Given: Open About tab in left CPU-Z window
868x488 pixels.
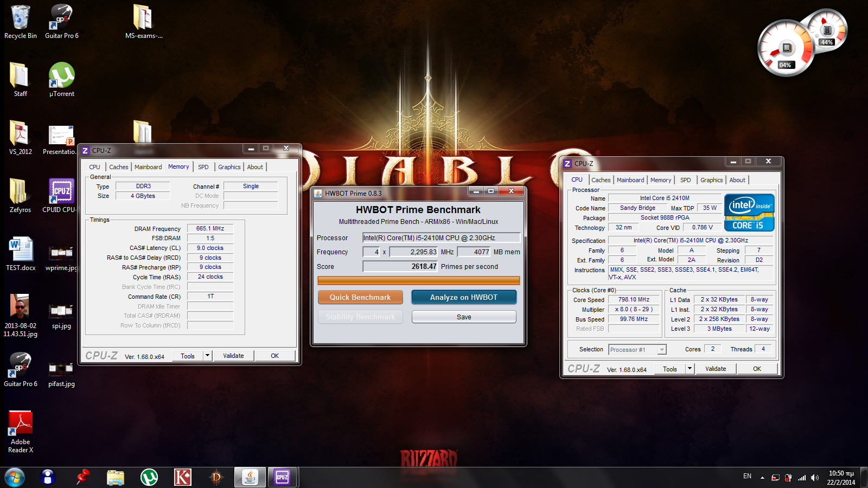Looking at the screenshot, I should 255,167.
